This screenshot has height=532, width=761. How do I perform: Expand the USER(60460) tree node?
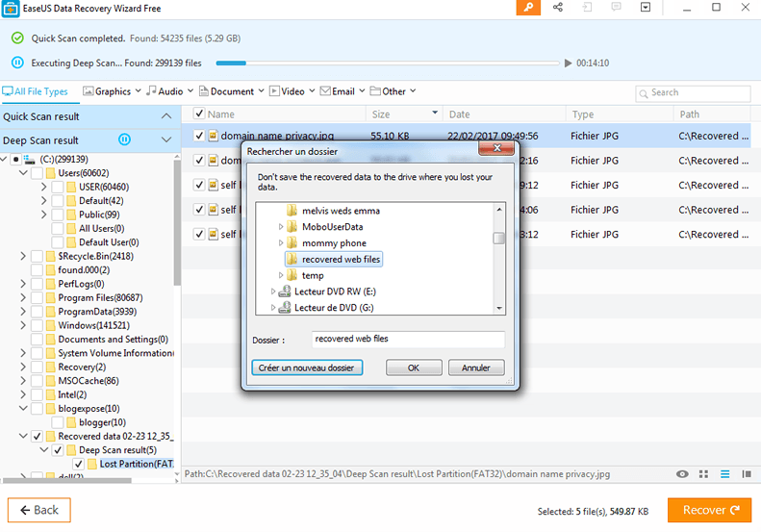pos(43,187)
